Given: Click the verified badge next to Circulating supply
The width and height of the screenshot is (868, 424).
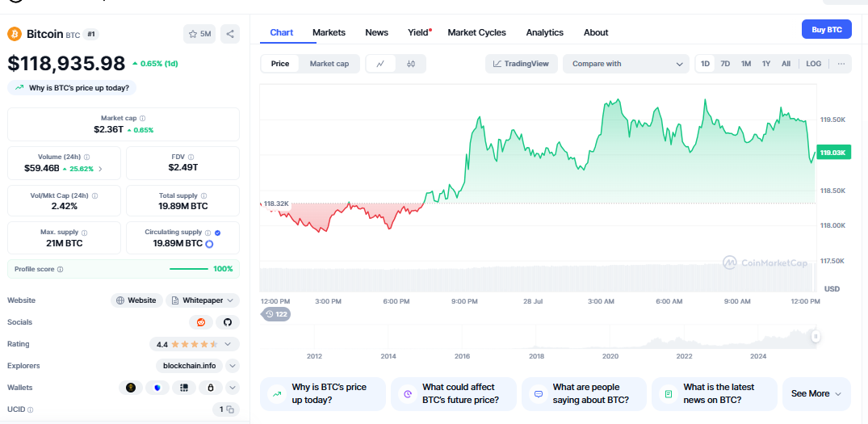Looking at the screenshot, I should coord(217,233).
